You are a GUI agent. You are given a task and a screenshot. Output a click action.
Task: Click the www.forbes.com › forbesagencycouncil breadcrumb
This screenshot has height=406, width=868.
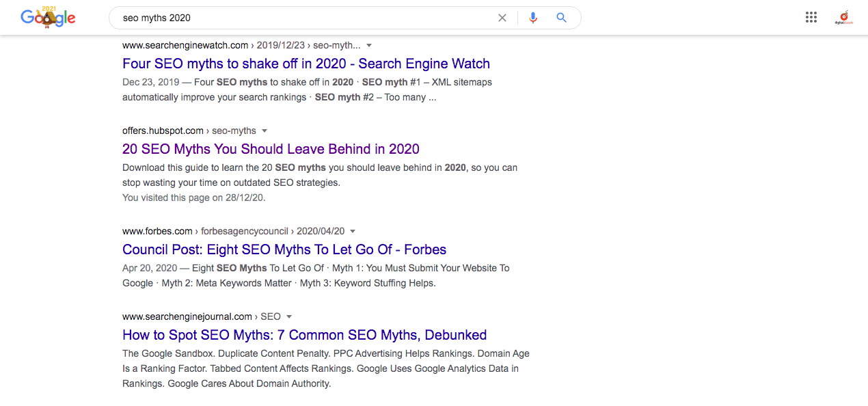(x=234, y=231)
